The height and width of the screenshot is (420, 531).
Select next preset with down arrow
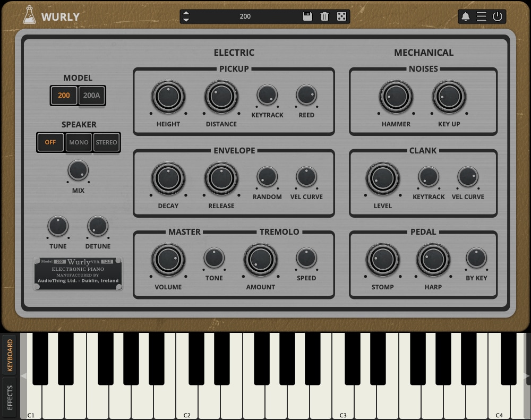tap(186, 20)
